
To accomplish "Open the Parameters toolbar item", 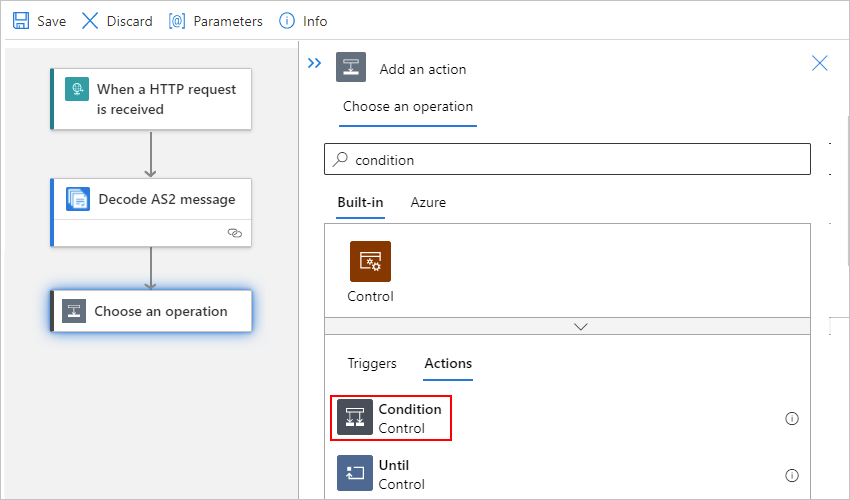I will (x=215, y=21).
